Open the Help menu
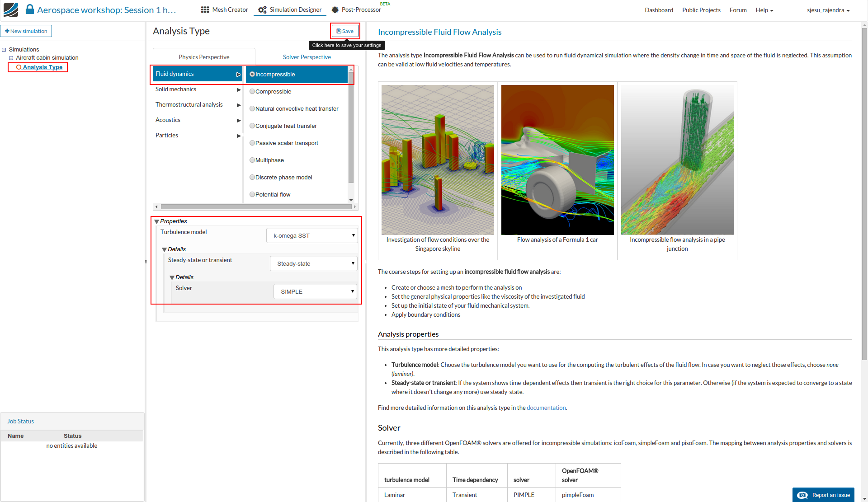868x502 pixels. click(x=764, y=10)
